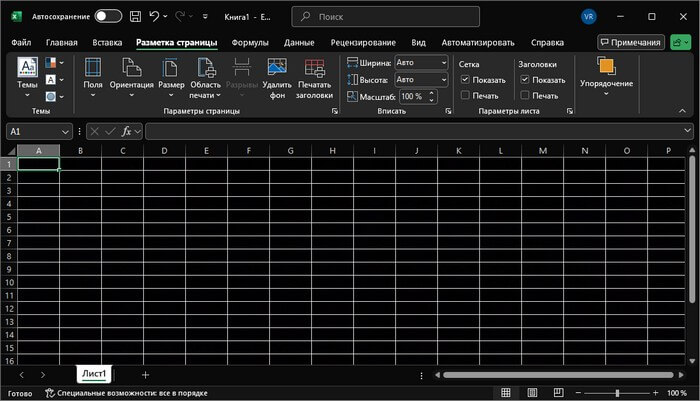
Task: Open the Вставка ribbon tab
Action: [107, 43]
